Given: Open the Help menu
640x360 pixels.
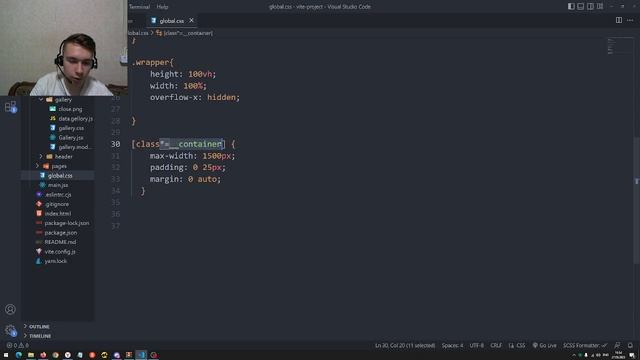Looking at the screenshot, I should (x=162, y=7).
